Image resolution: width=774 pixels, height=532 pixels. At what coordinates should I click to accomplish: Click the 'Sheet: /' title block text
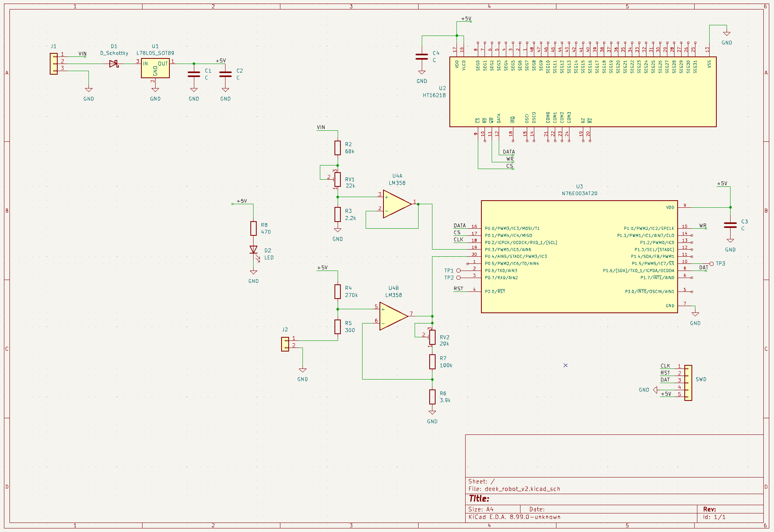(x=481, y=481)
